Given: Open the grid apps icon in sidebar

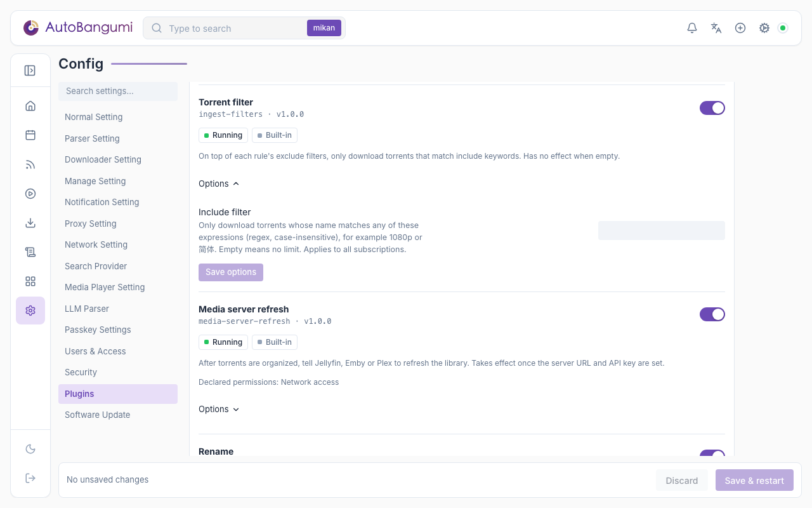Looking at the screenshot, I should 30,281.
